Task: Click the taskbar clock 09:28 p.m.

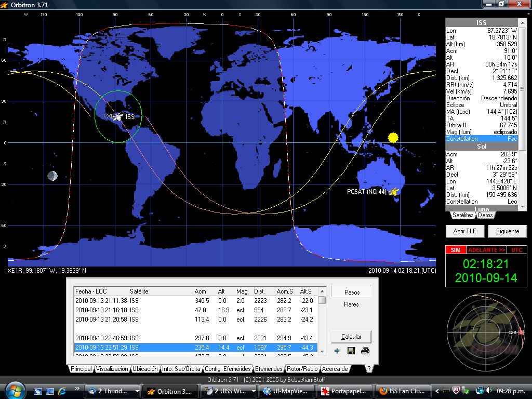Action: coord(511,391)
